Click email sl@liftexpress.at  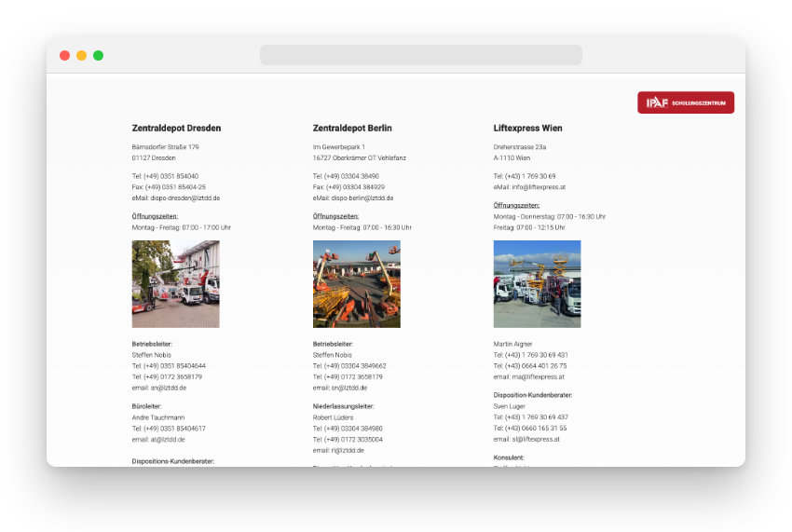click(x=536, y=439)
